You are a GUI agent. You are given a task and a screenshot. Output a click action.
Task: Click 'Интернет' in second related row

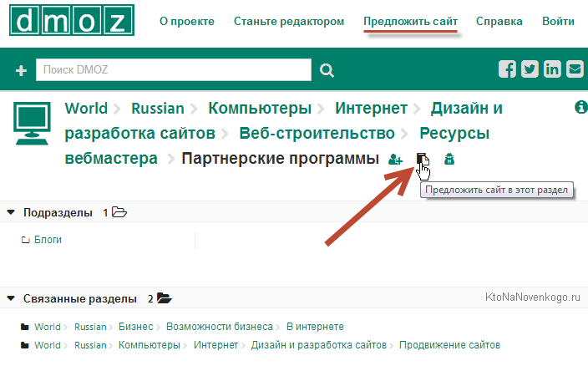[215, 345]
